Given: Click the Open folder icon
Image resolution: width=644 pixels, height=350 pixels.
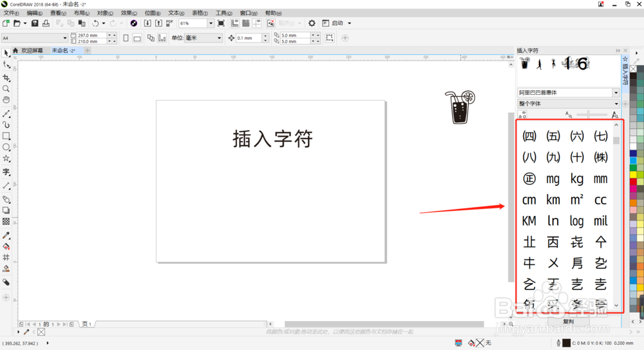Looking at the screenshot, I should click(17, 23).
